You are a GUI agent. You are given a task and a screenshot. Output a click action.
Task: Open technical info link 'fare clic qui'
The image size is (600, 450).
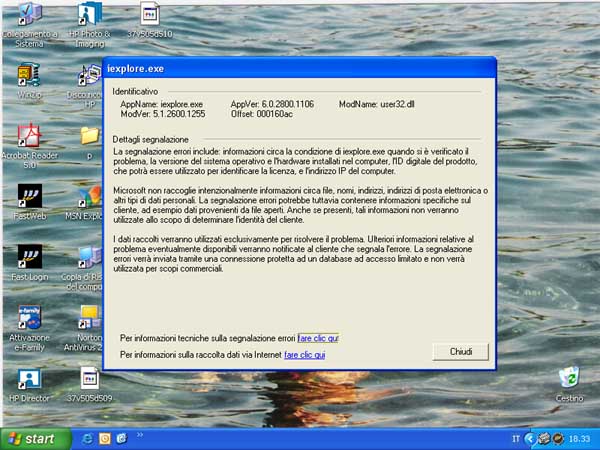pyautogui.click(x=318, y=338)
